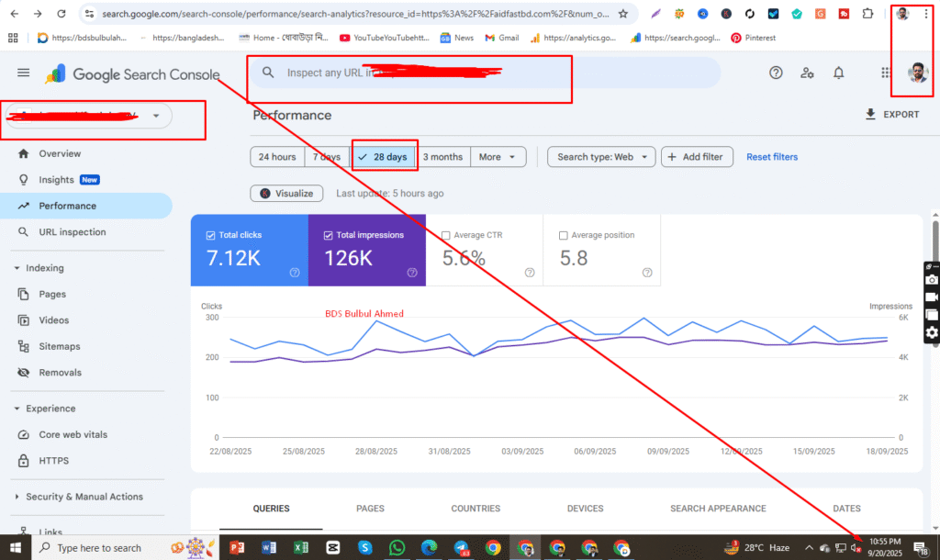Click the Export download icon
The width and height of the screenshot is (940, 560).
point(870,115)
